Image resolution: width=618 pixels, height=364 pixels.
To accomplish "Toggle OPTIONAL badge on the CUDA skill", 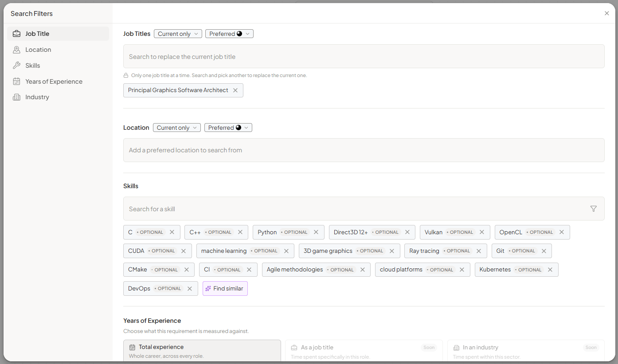I will [161, 251].
